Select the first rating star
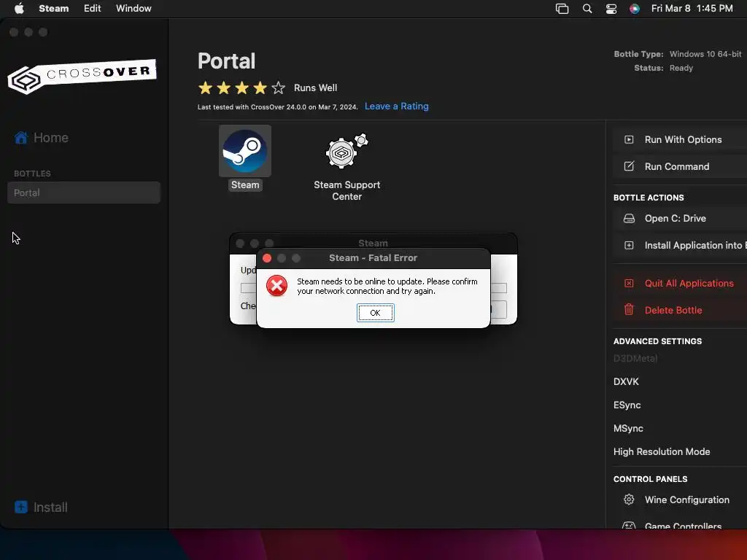Screen dimensions: 747x560 [x=205, y=87]
